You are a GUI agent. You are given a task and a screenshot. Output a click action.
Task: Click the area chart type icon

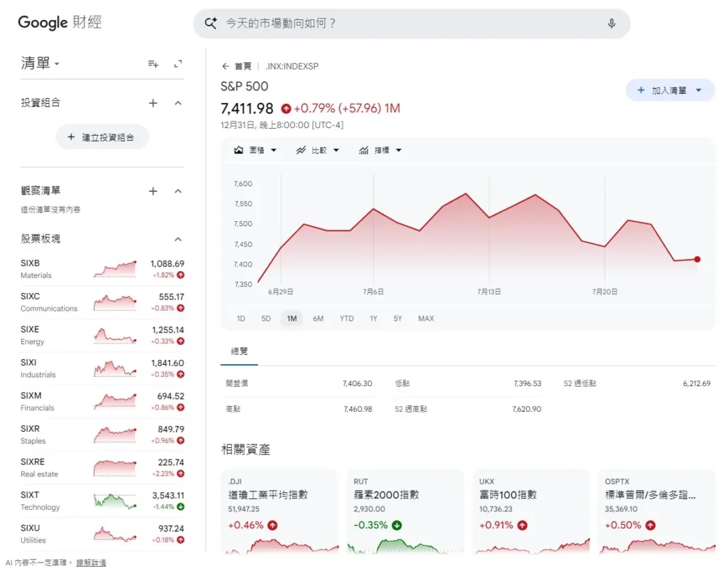click(239, 151)
